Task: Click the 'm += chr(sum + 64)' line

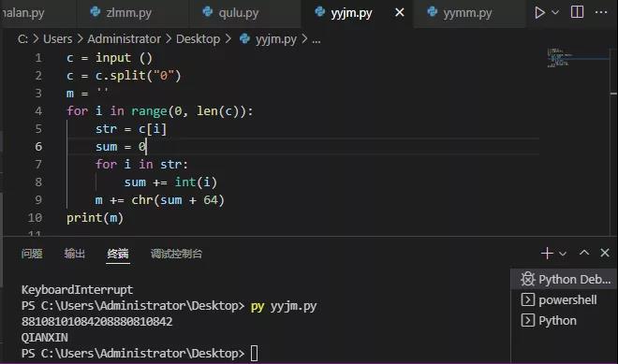Action: click(159, 200)
